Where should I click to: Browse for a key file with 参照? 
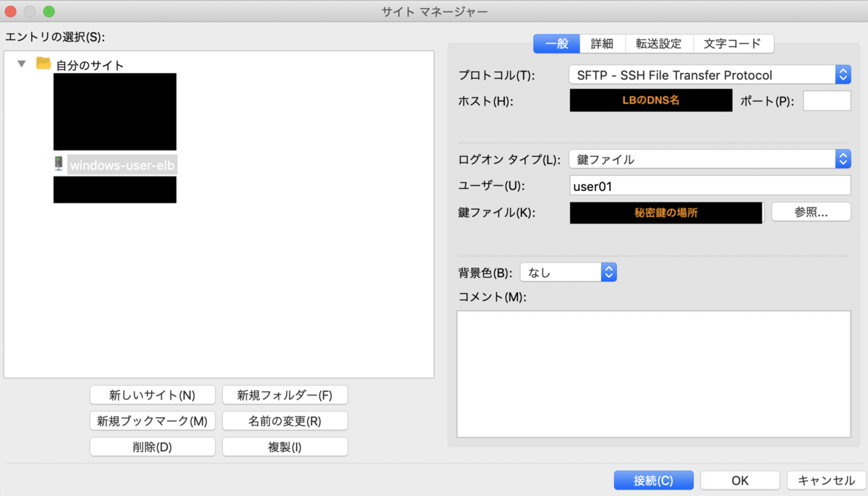(x=811, y=211)
